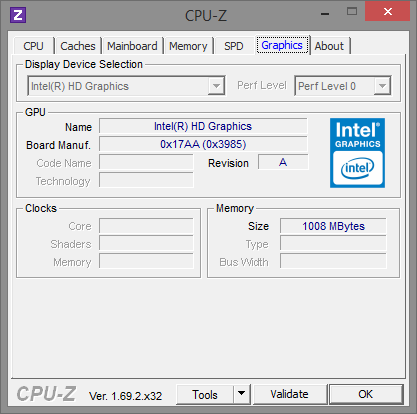Close the CPU-Z window
The width and height of the screenshot is (417, 414).
[x=387, y=12]
